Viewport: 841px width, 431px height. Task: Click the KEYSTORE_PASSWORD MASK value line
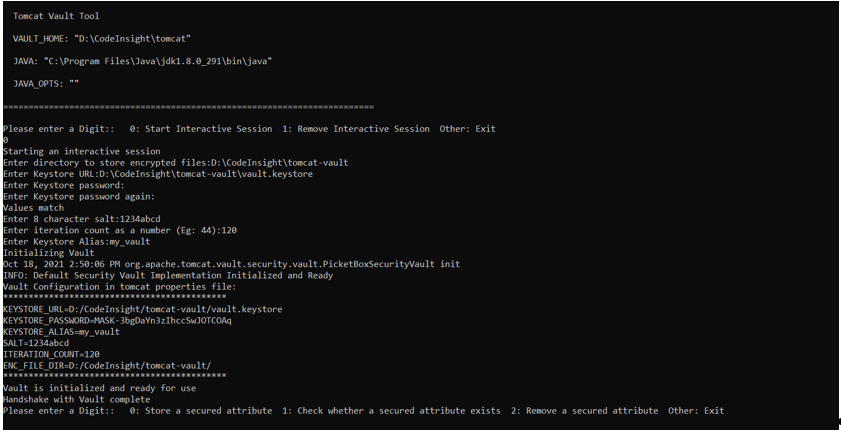[x=117, y=320]
